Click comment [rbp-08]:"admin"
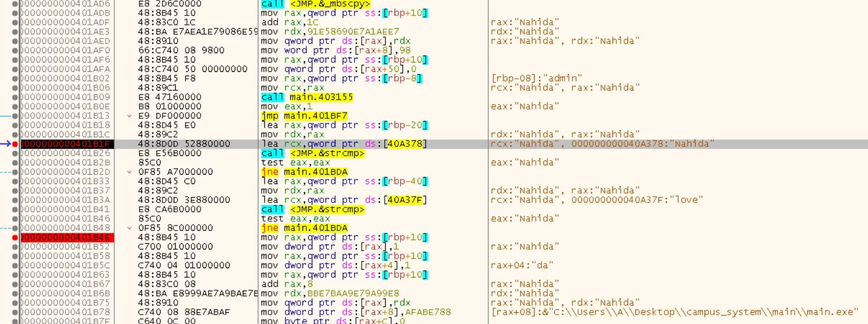 (536, 78)
